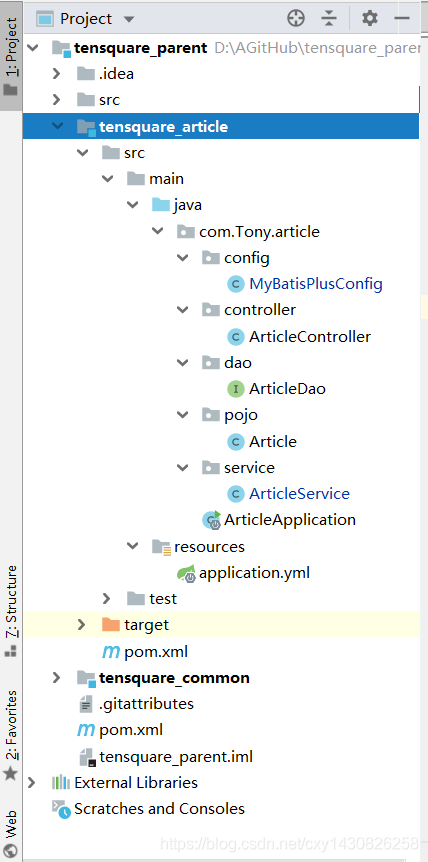The image size is (428, 862).
Task: Expand the External Libraries arrow
Action: (31, 782)
